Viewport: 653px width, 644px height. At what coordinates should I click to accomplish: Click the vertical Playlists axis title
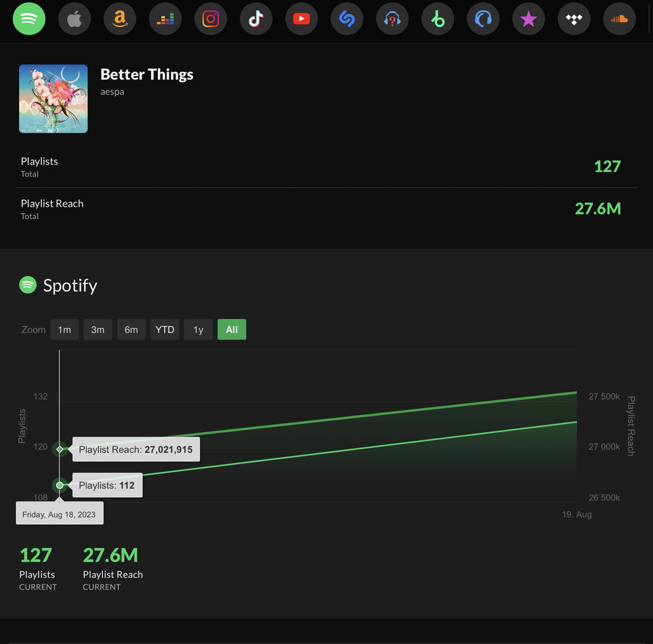pyautogui.click(x=22, y=426)
